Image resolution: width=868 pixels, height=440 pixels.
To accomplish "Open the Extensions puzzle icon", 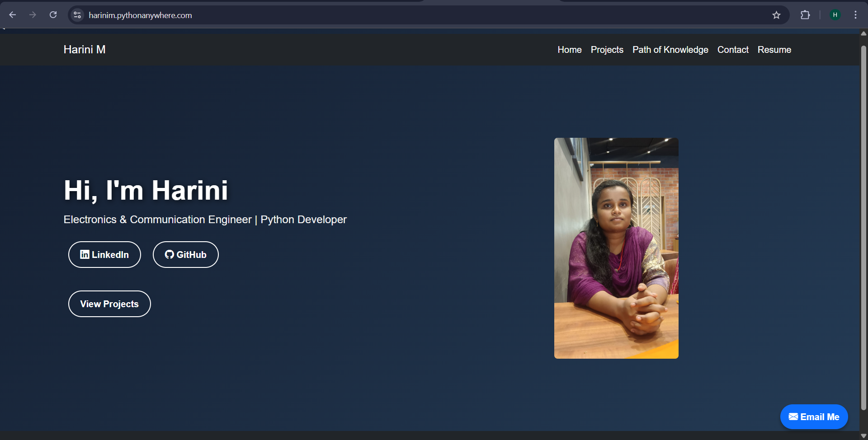I will [x=805, y=15].
